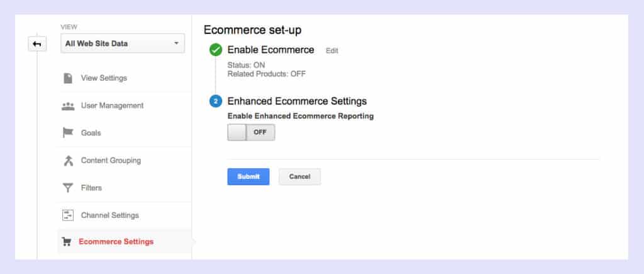
Task: Click the User Management people icon
Action: pyautogui.click(x=68, y=106)
